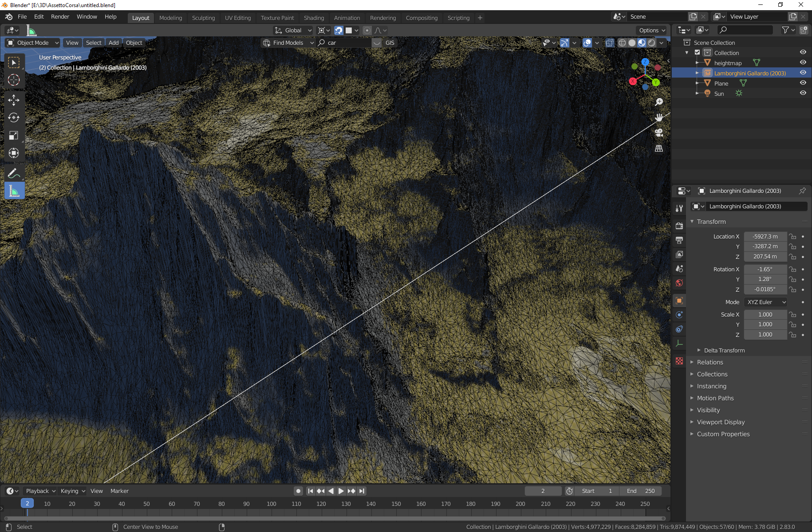Click frame 100 on the timeline
812x532 pixels.
pyautogui.click(x=272, y=504)
